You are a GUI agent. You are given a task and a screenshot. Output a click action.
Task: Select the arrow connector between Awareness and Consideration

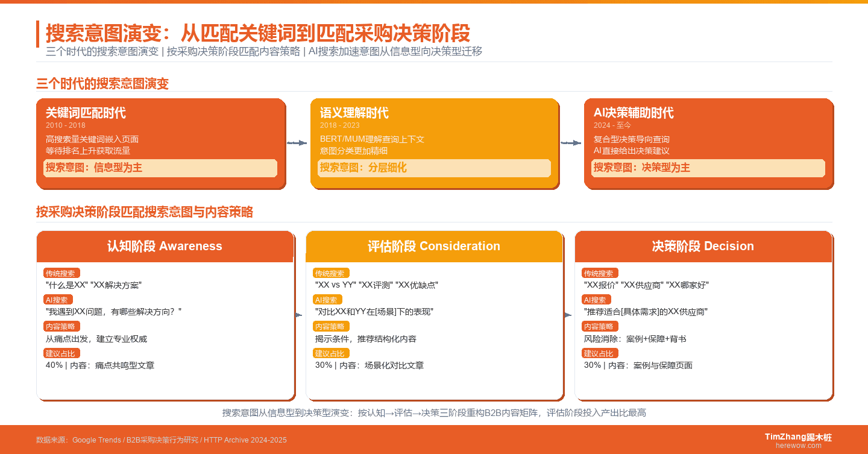(x=298, y=314)
